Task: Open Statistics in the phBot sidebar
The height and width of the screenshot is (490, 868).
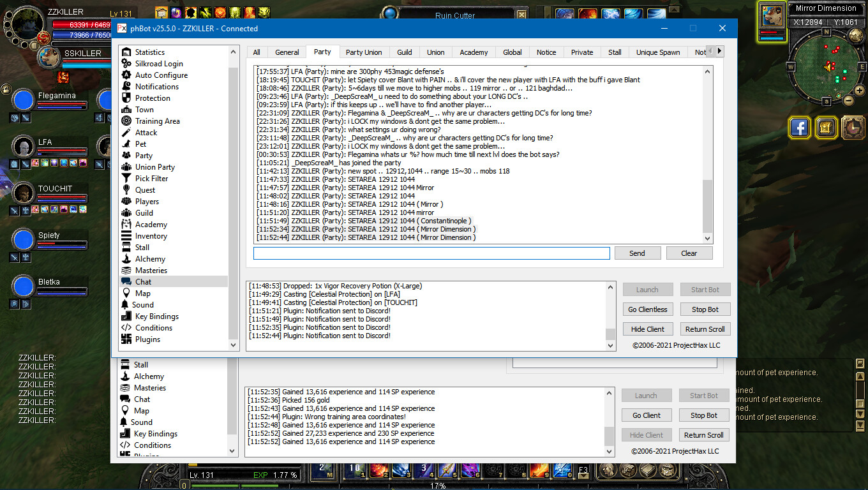Action: pyautogui.click(x=149, y=52)
